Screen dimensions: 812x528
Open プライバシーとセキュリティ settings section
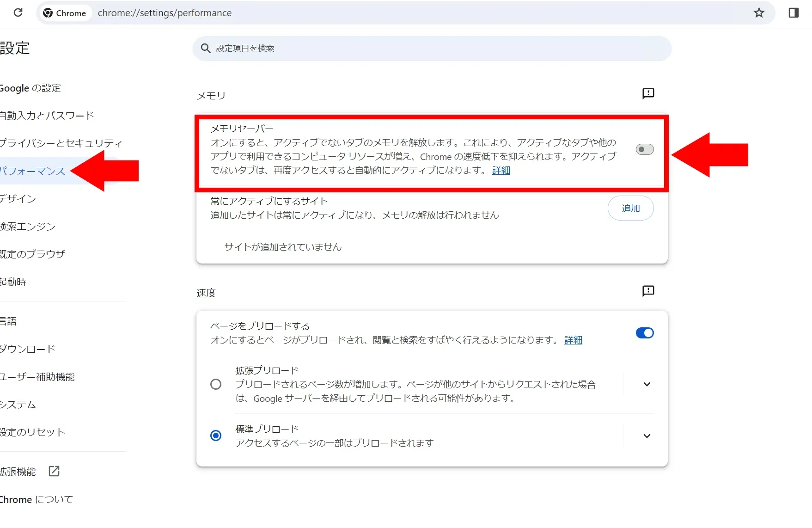click(x=61, y=143)
